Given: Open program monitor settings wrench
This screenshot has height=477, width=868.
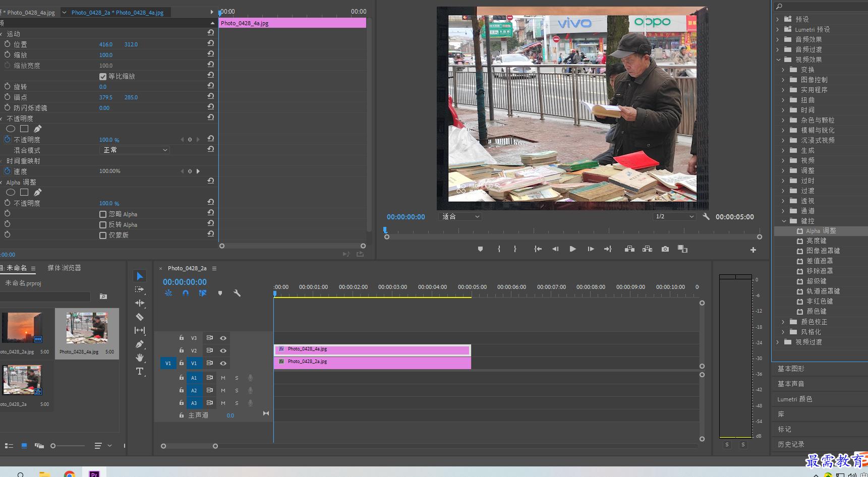Looking at the screenshot, I should tap(706, 216).
